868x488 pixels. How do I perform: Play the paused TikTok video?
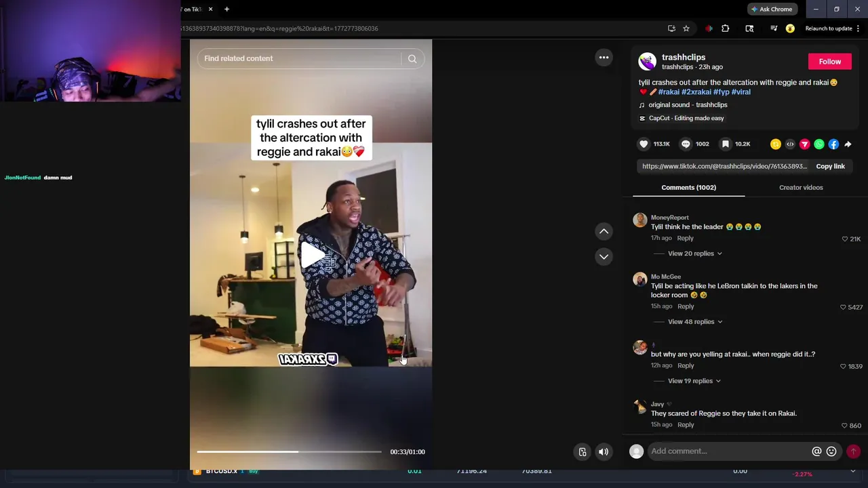[311, 255]
